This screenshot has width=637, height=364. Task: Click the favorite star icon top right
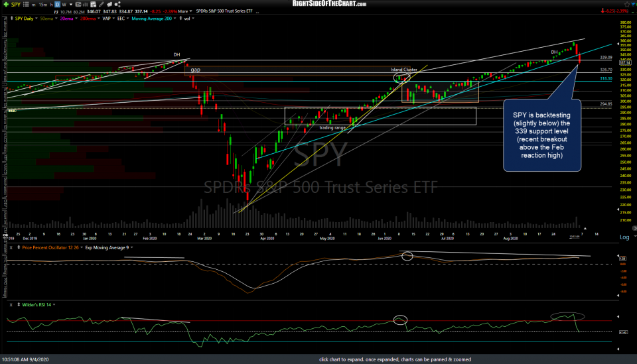click(627, 4)
